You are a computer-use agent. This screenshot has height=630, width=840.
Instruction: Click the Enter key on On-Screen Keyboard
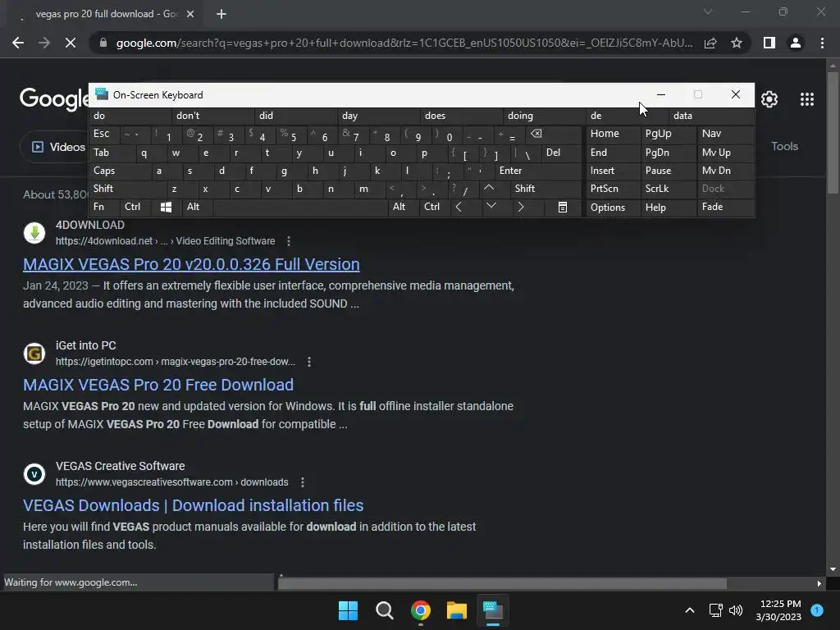point(538,171)
